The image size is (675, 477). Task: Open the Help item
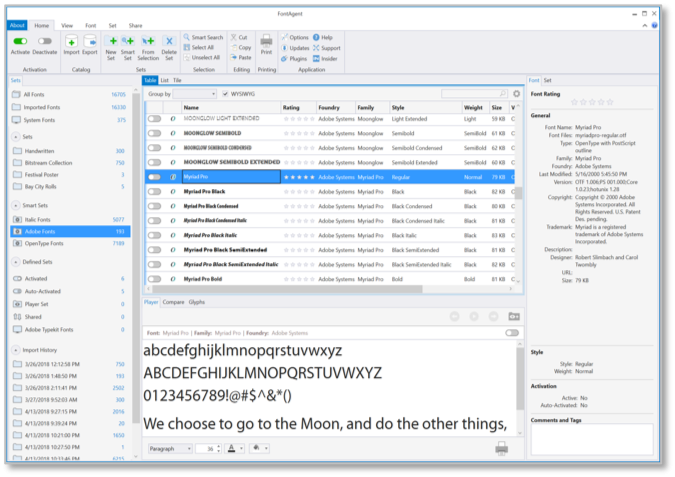(x=323, y=37)
